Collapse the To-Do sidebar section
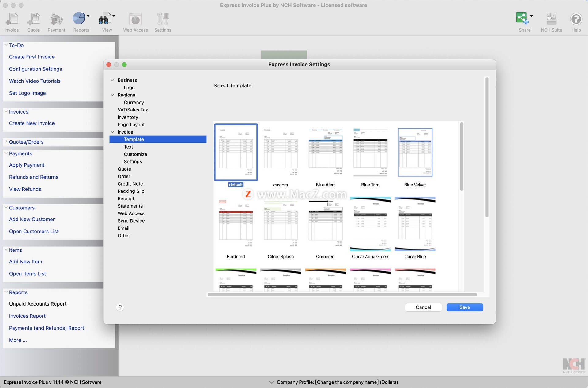 coord(6,45)
